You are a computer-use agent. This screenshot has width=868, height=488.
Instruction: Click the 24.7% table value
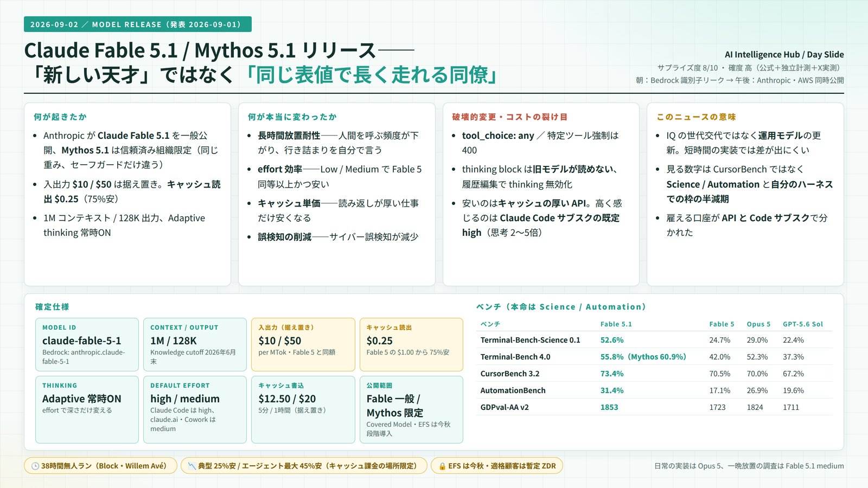coord(720,340)
